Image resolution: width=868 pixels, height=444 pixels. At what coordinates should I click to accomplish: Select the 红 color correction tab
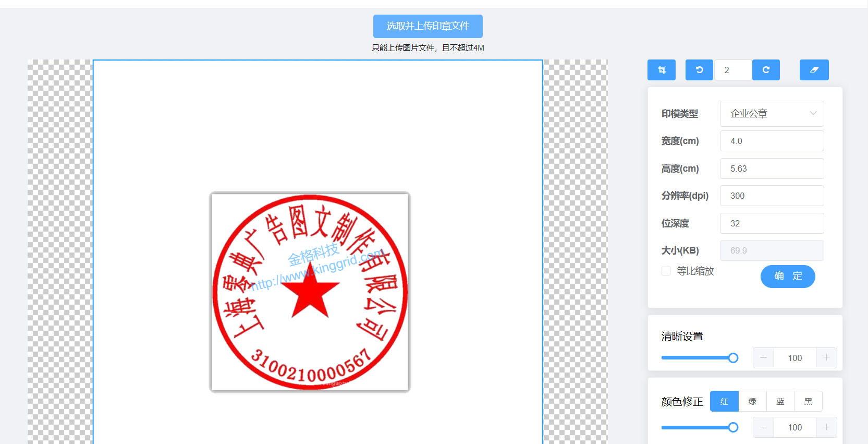(x=724, y=401)
